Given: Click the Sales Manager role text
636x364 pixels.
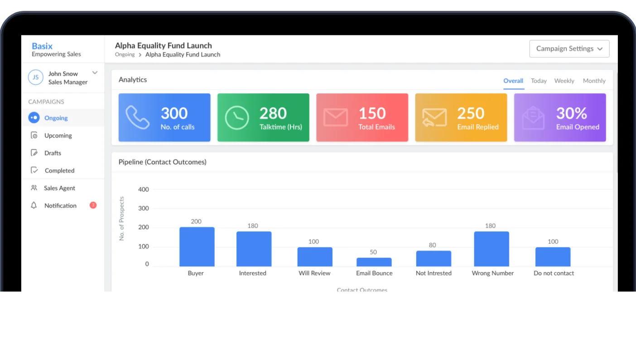Looking at the screenshot, I should coord(68,82).
